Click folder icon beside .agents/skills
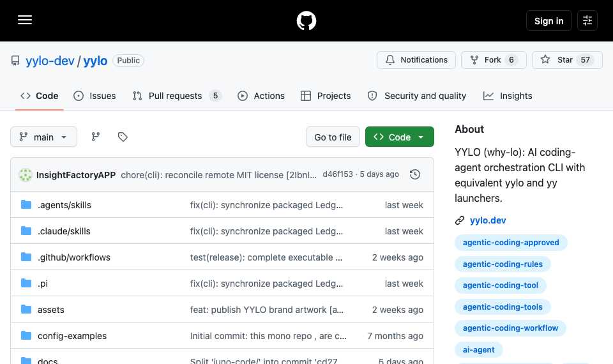The height and width of the screenshot is (364, 613). click(x=26, y=204)
